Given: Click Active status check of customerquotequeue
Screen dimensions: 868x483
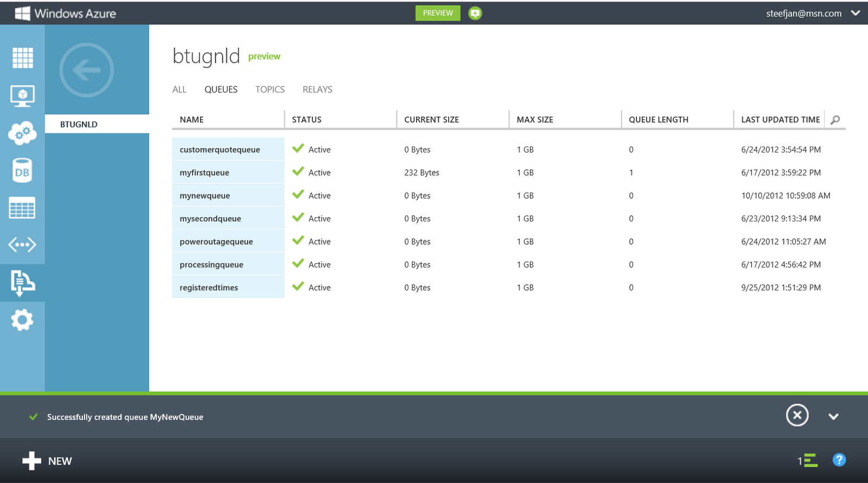Looking at the screenshot, I should pyautogui.click(x=298, y=148).
